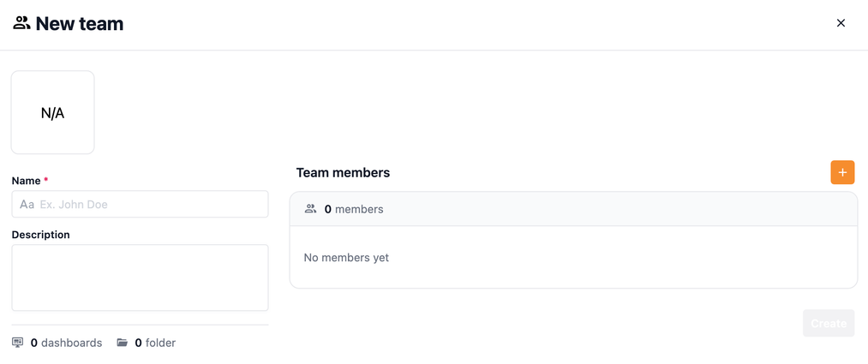Click the "0 folder" count text
Screen dimensions: 868x364
click(x=155, y=343)
